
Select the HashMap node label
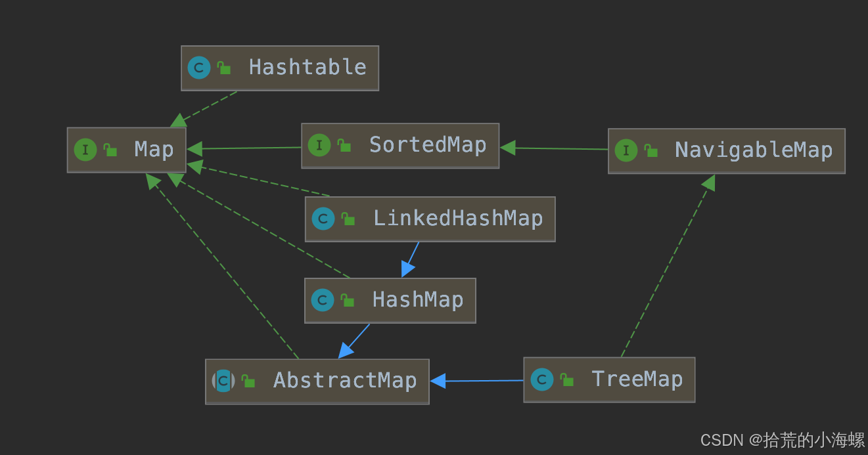[418, 300]
